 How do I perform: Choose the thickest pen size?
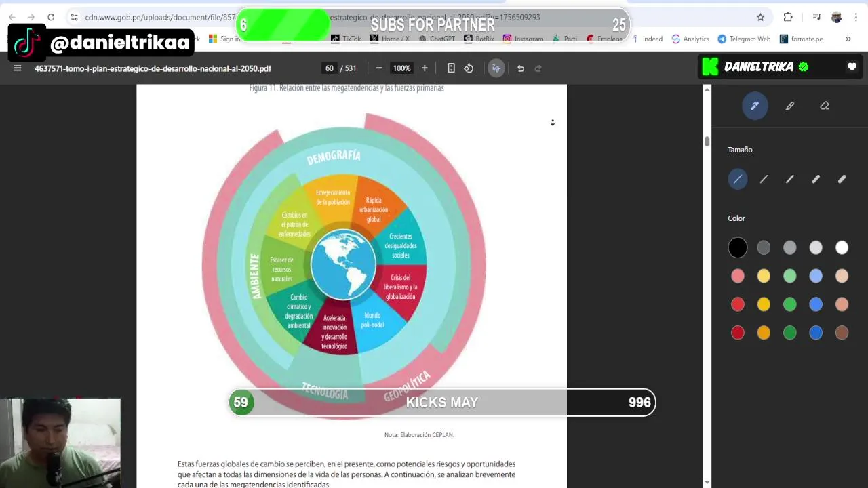point(842,179)
